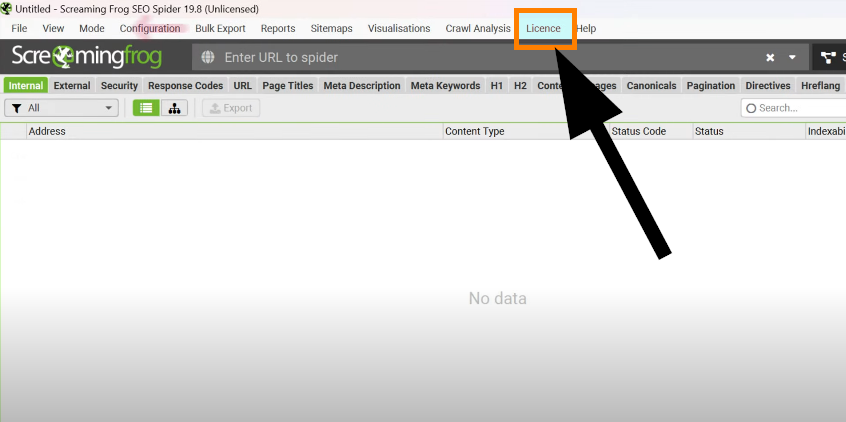Switch to the External tab

72,86
